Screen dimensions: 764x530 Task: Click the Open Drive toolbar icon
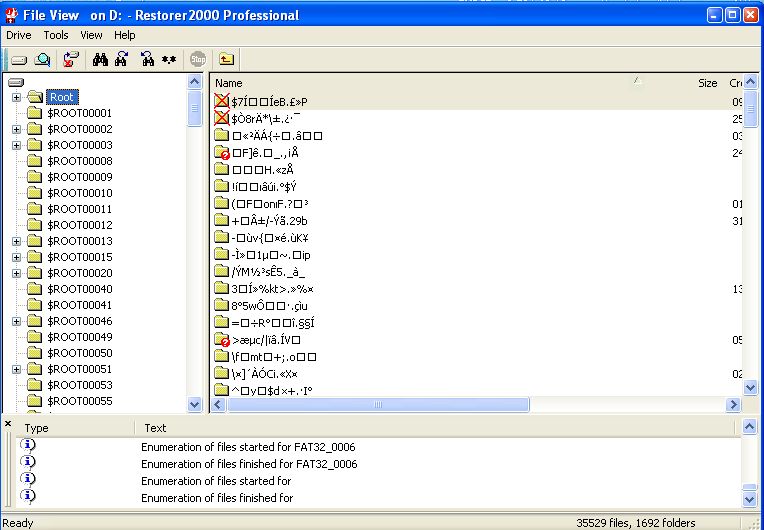(x=19, y=60)
